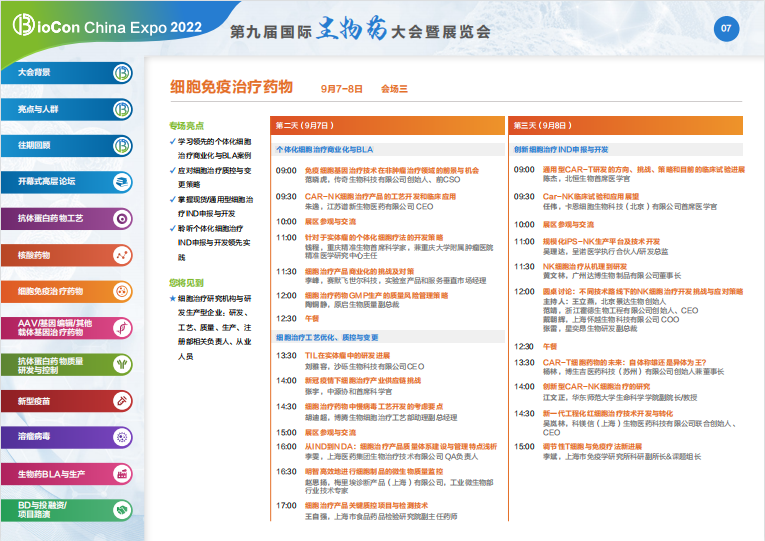Click checkmark beside 掌握现货/通用型细胞治疗
Image resolution: width=765 pixels, height=541 pixels.
tap(172, 199)
